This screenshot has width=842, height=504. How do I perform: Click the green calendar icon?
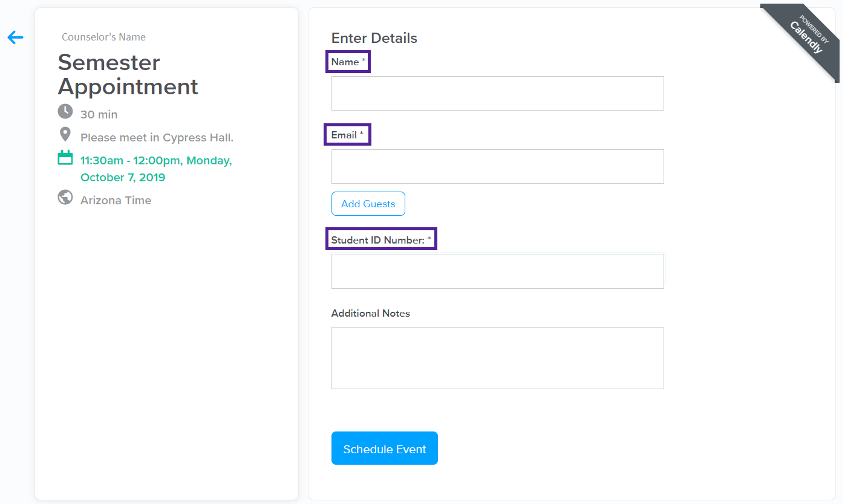65,158
